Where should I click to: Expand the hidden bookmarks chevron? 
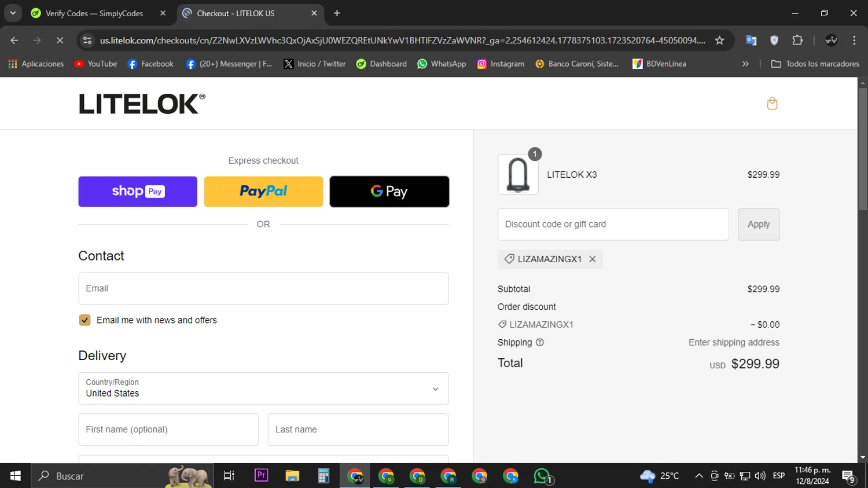point(745,64)
